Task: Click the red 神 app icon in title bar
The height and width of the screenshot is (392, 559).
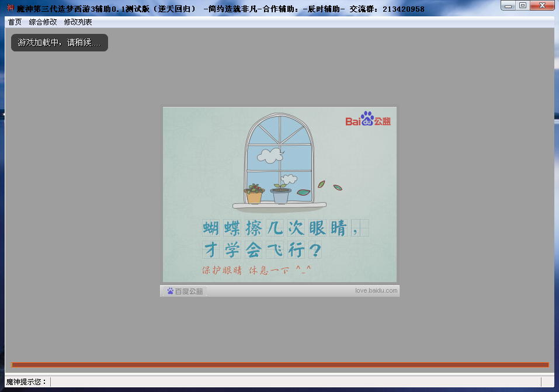Action: [x=11, y=8]
